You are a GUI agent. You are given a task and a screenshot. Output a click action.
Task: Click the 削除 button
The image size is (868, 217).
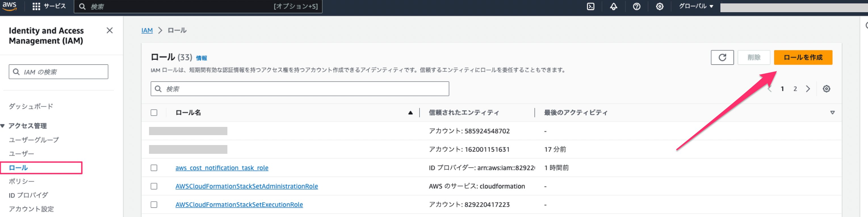[754, 58]
